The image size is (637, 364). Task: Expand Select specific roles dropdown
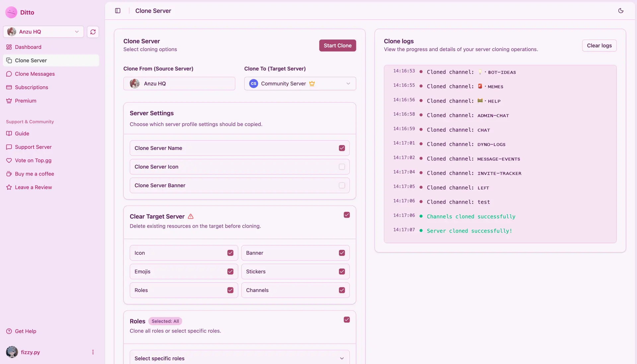tap(240, 358)
